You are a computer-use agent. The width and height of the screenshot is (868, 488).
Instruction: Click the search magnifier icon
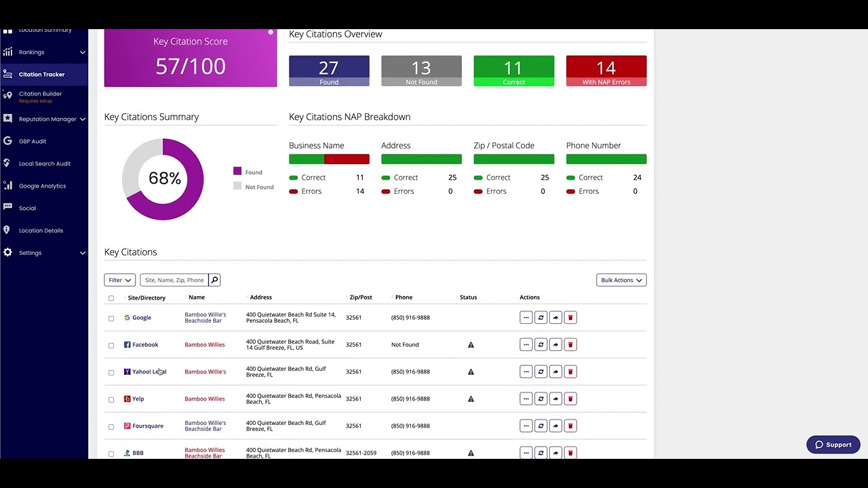click(214, 279)
